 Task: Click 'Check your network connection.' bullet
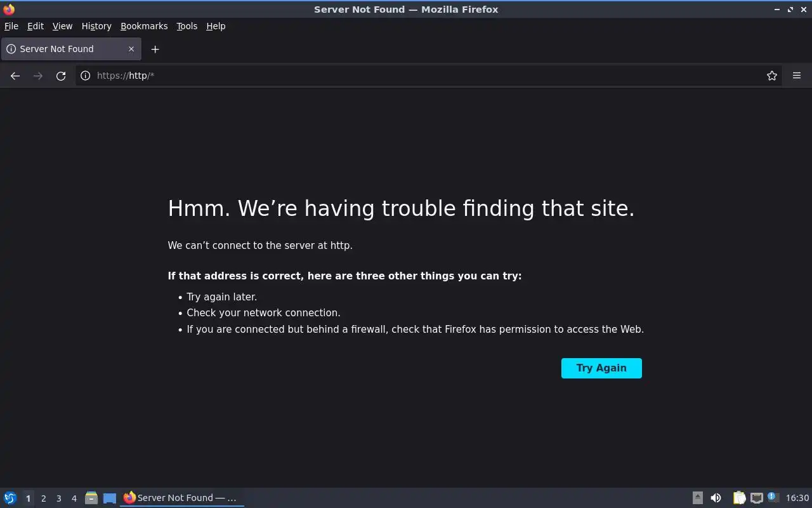coord(263,312)
